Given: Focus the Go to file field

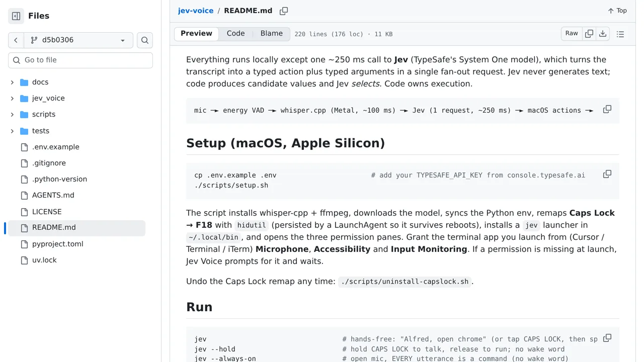Looking at the screenshot, I should (x=80, y=60).
